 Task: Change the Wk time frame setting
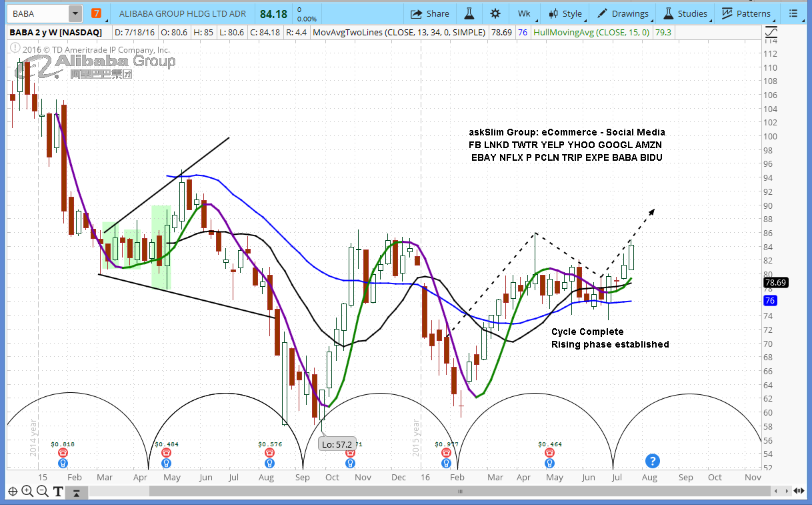click(x=524, y=13)
